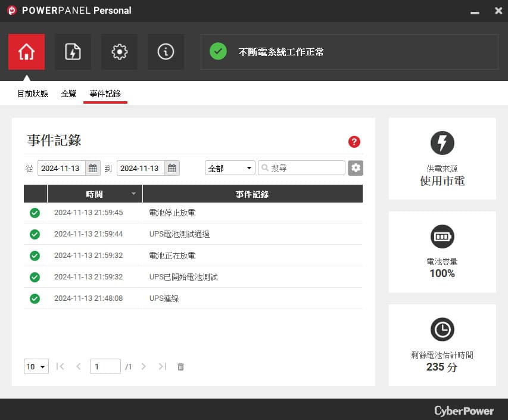Screen dimensions: 508x420
Task: Open the information section icon
Action: point(166,52)
